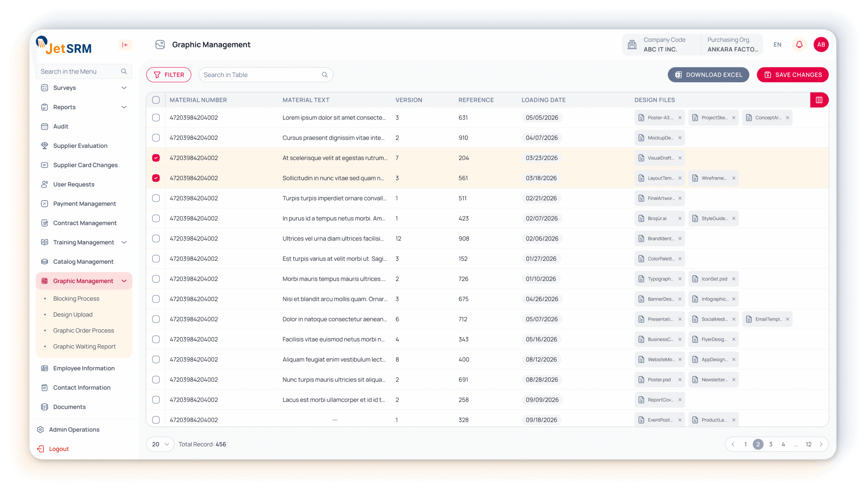Go to Supplier Evaluation in the menu
The image size is (868, 491).
[80, 146]
